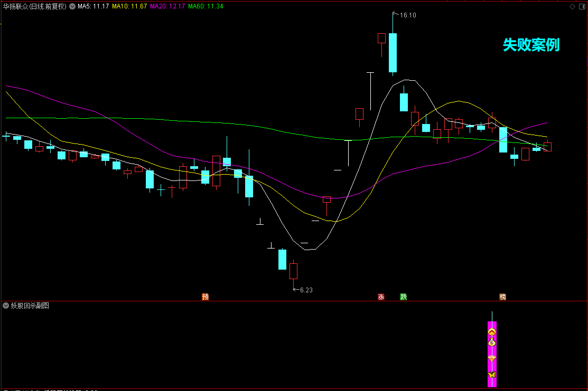Click the MA5: 11.17 indicator label
This screenshot has height=391, width=588.
tap(93, 6)
